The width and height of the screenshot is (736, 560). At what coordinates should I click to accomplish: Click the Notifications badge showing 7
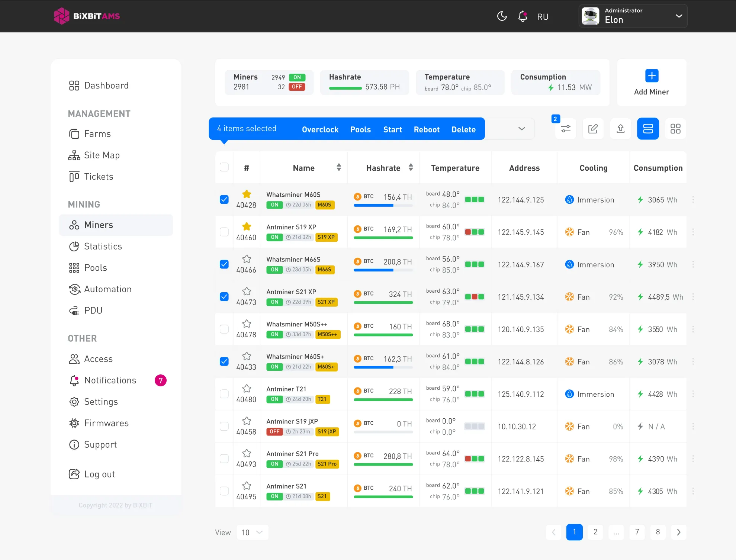point(161,380)
